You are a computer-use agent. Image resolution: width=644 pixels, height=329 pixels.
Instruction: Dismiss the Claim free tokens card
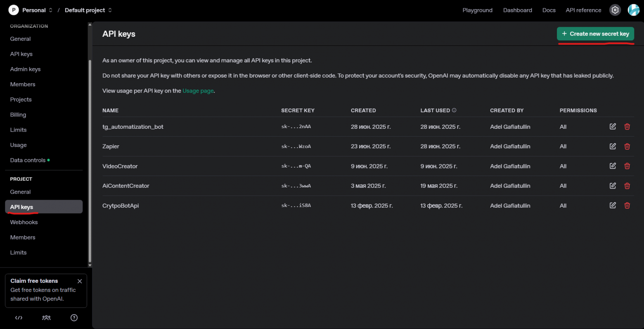[x=80, y=281]
